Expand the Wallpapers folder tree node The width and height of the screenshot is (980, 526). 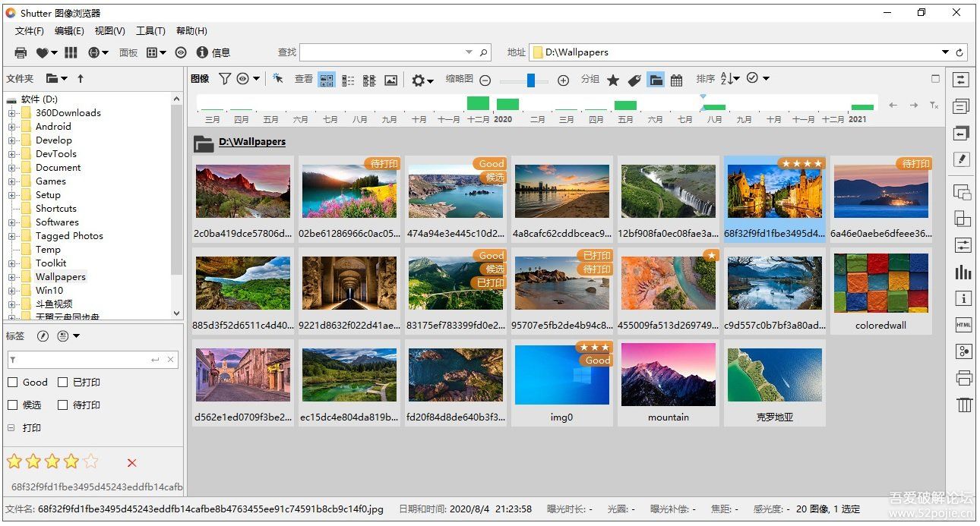(x=12, y=277)
